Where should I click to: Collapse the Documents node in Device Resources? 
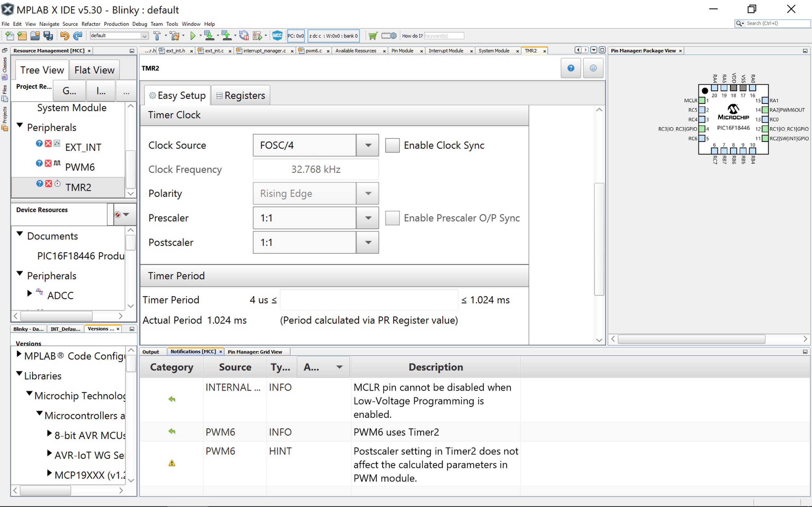coord(20,234)
